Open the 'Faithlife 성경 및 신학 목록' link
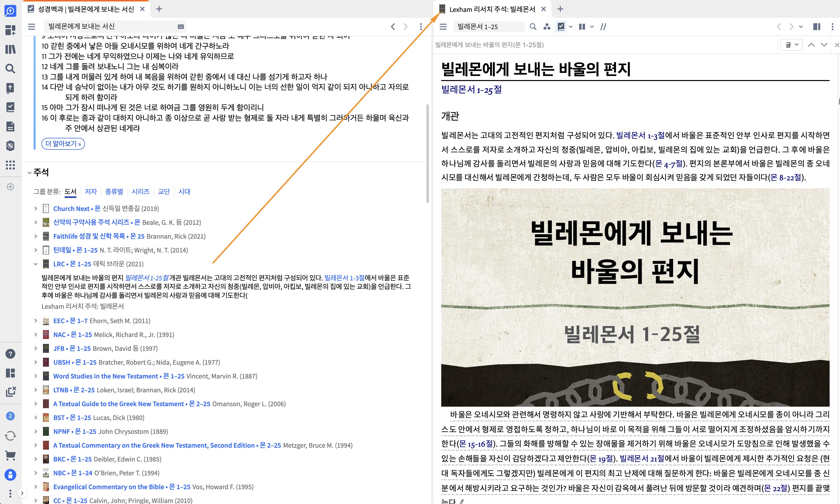The width and height of the screenshot is (840, 504). (99, 236)
